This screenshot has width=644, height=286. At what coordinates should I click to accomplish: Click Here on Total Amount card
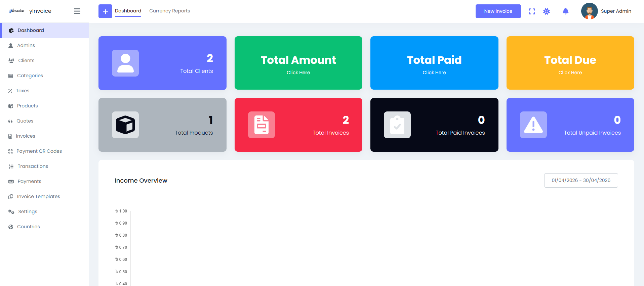[298, 73]
